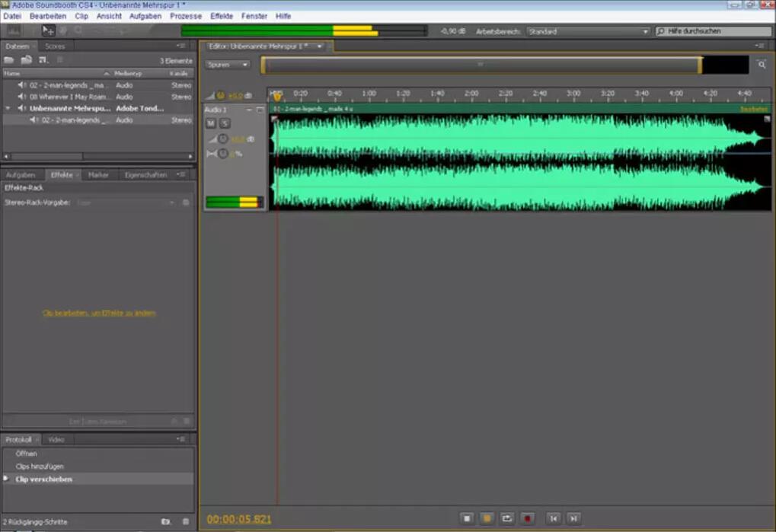
Task: Jump to next marker with the skip-forward button
Action: (573, 518)
